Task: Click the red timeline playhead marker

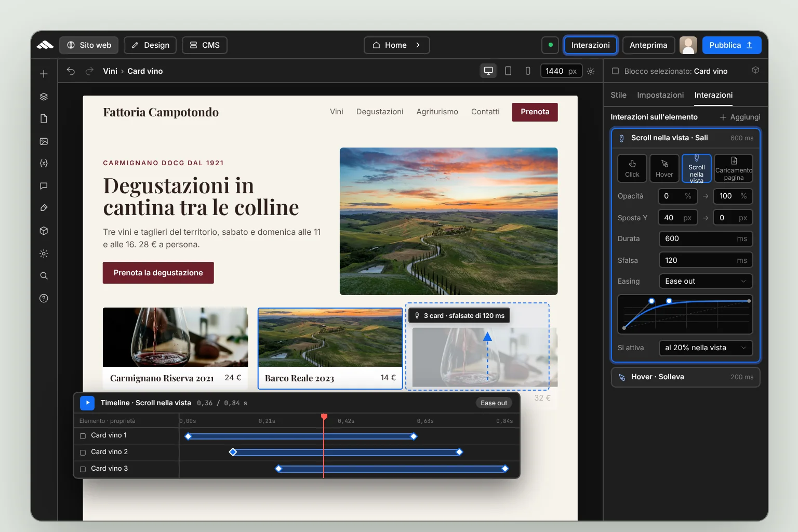Action: pyautogui.click(x=324, y=417)
